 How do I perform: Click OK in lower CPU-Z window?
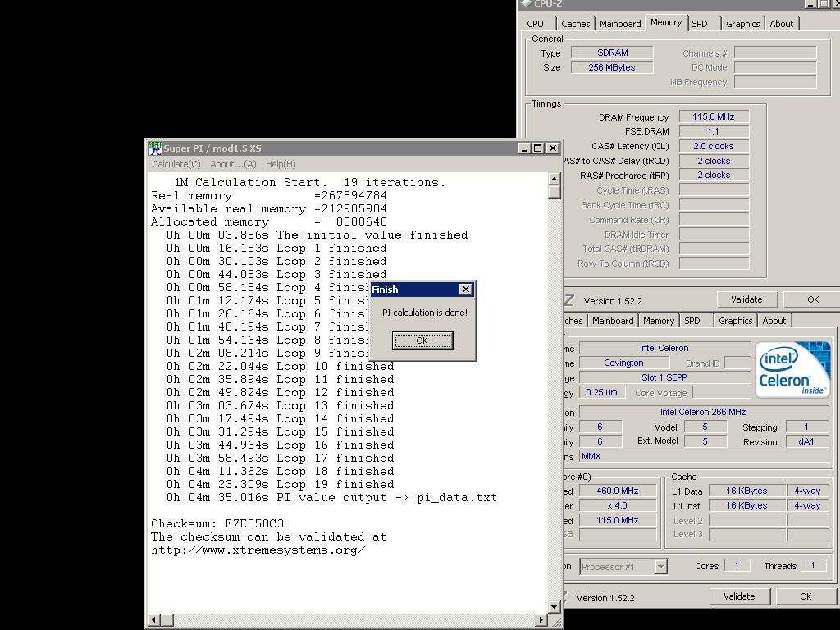click(806, 596)
